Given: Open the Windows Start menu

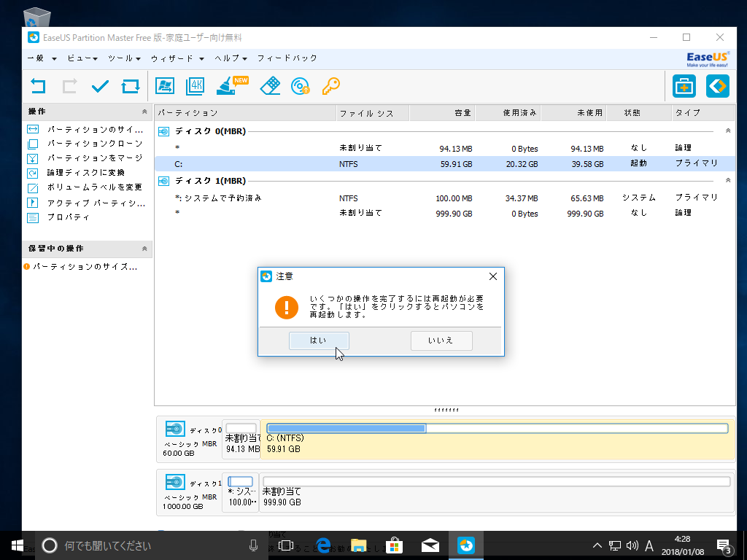Looking at the screenshot, I should 18,545.
